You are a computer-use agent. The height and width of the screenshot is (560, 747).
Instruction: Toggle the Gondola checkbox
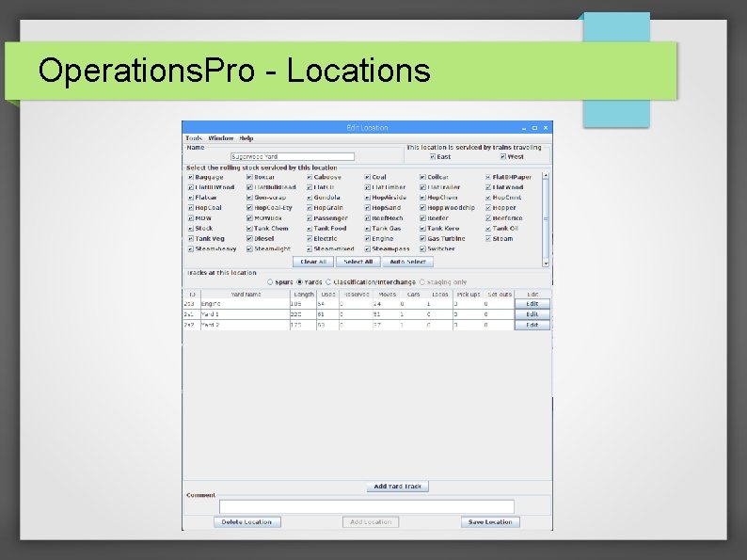pyautogui.click(x=310, y=198)
